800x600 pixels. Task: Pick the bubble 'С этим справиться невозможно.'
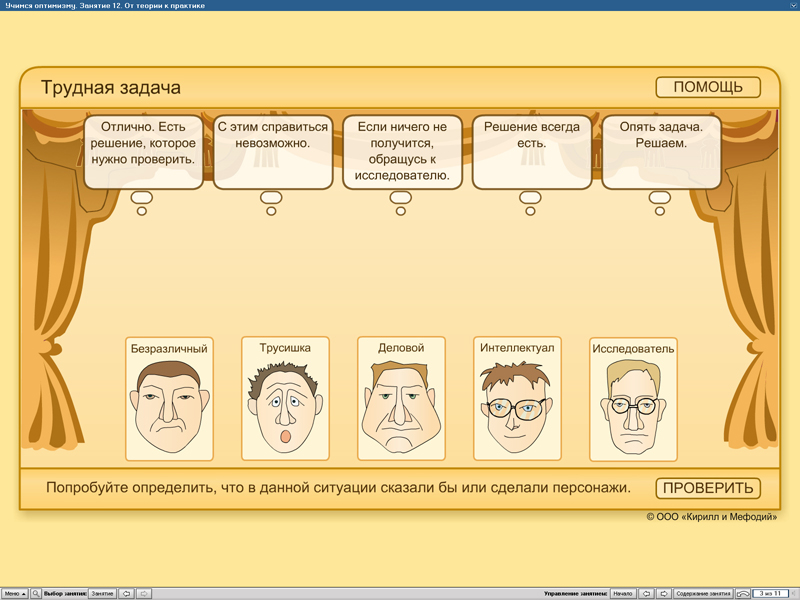point(273,152)
